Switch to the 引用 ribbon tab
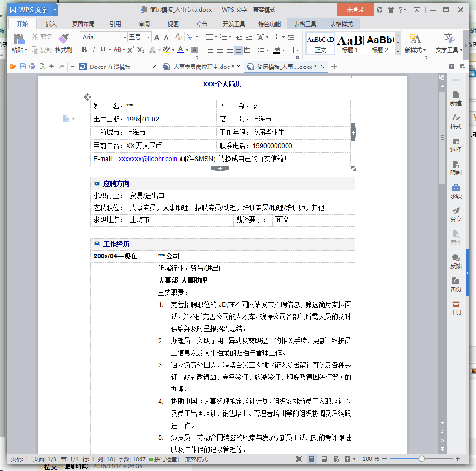The width and height of the screenshot is (476, 471). pos(115,24)
